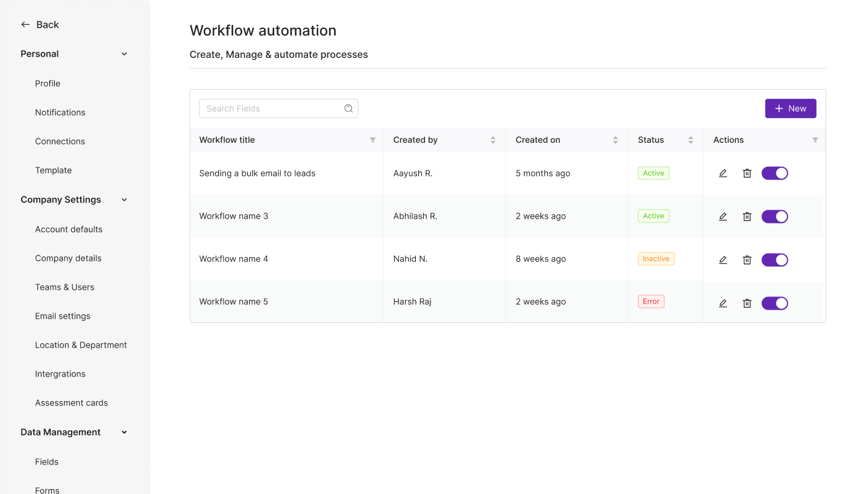Open Profile settings
The image size is (868, 494).
point(48,83)
